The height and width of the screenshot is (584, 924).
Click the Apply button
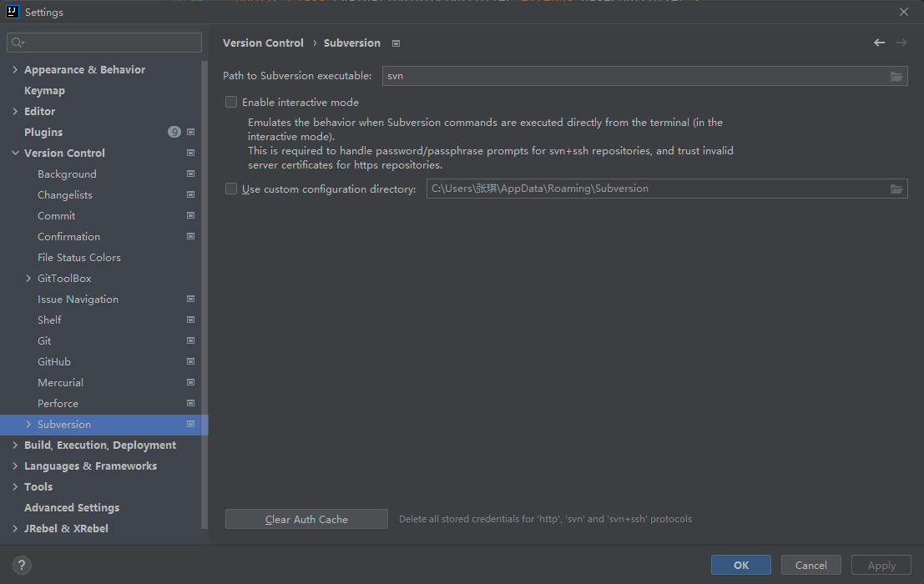pyautogui.click(x=881, y=565)
